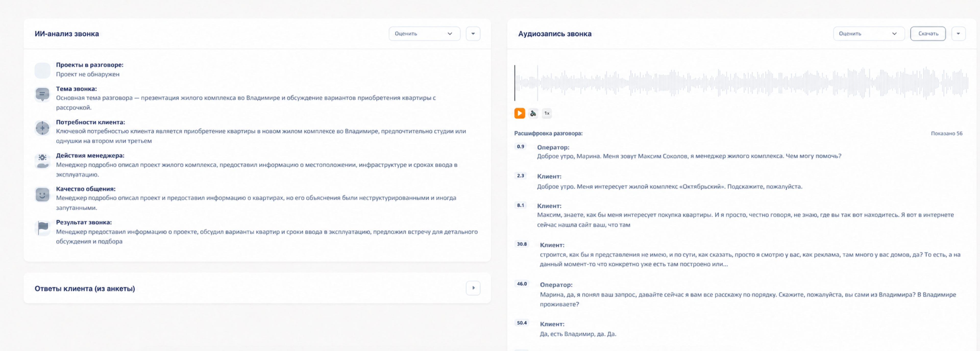
Task: Click the Тема звонка label
Action: coord(77,89)
